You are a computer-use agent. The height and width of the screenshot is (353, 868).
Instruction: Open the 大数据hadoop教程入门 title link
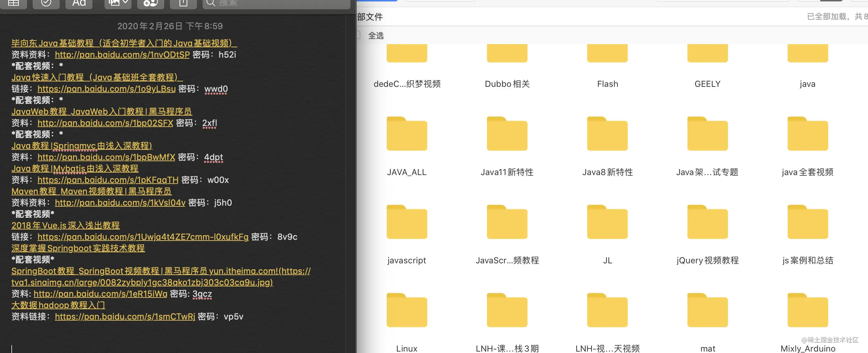(x=58, y=305)
